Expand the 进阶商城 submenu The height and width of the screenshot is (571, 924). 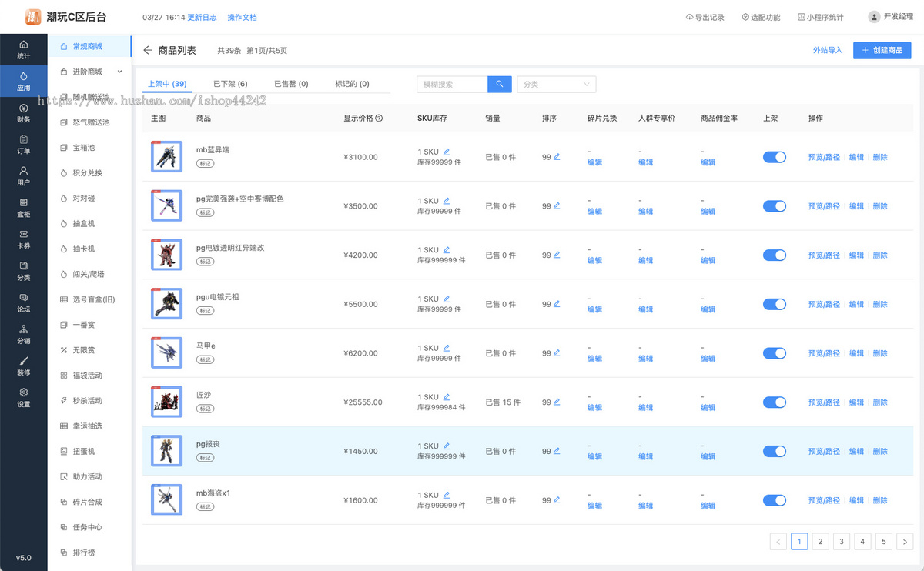point(90,72)
